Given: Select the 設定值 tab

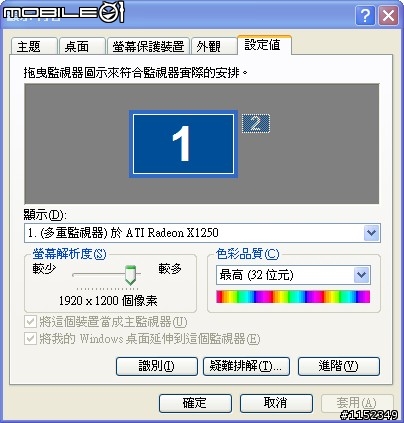Looking at the screenshot, I should pos(264,45).
